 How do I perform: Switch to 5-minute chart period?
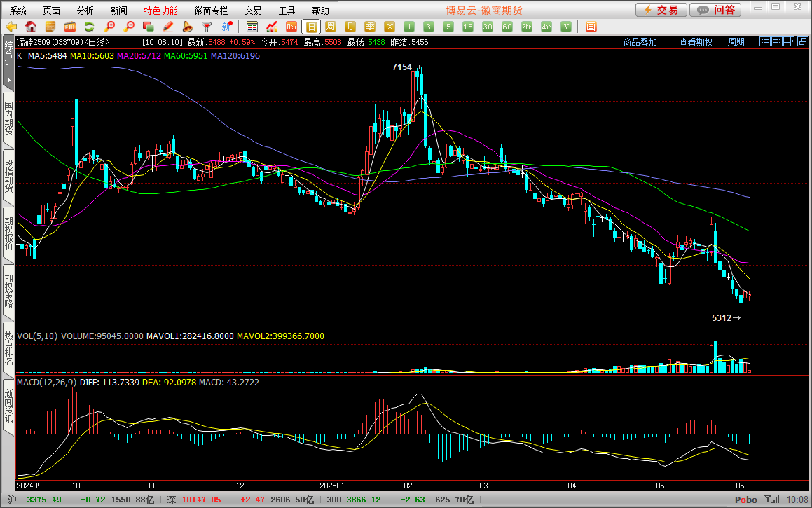(x=448, y=27)
